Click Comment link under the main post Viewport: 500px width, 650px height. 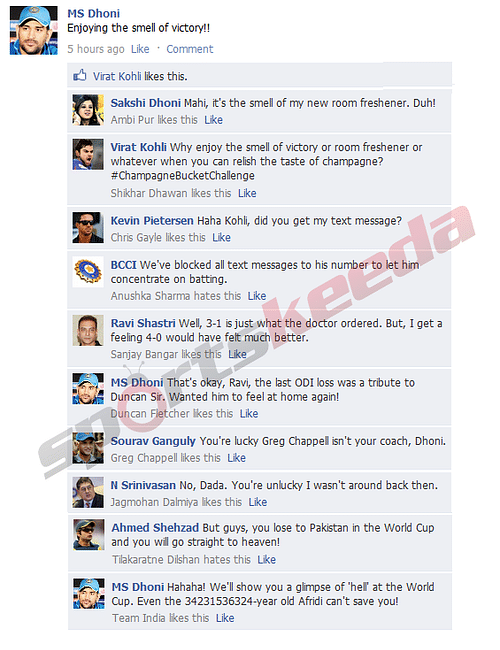tap(189, 49)
